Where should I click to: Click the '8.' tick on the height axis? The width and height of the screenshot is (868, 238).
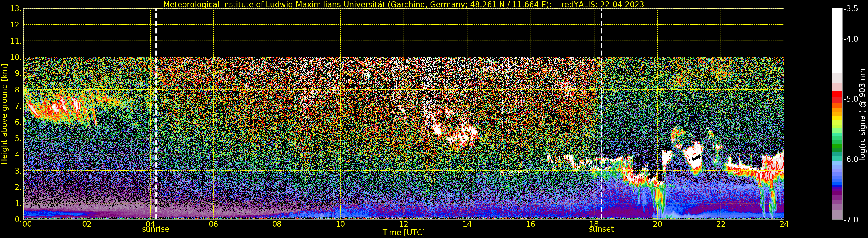18,90
